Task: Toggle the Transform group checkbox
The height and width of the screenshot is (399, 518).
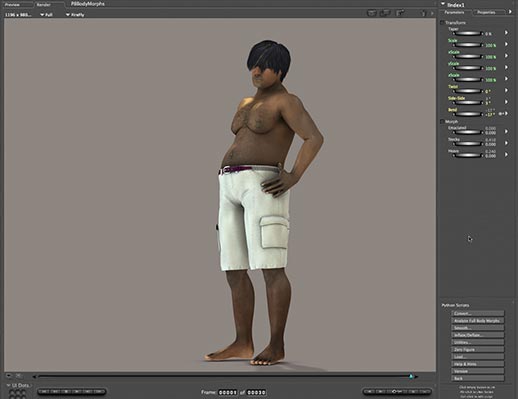Action: coord(442,23)
